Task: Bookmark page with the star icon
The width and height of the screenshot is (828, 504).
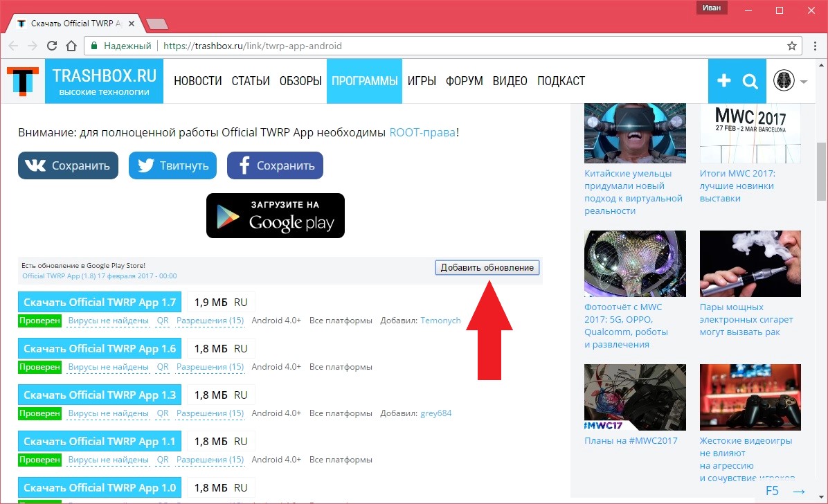Action: click(x=791, y=46)
